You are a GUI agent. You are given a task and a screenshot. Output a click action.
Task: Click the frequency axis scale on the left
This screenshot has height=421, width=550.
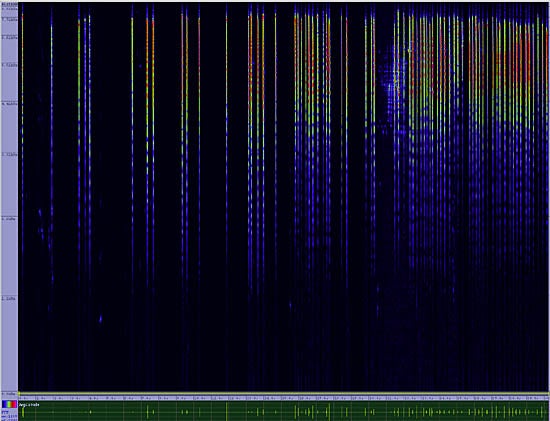(9, 199)
